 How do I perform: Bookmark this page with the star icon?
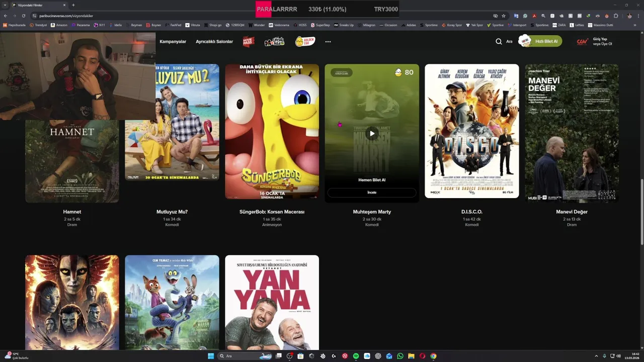point(504,16)
